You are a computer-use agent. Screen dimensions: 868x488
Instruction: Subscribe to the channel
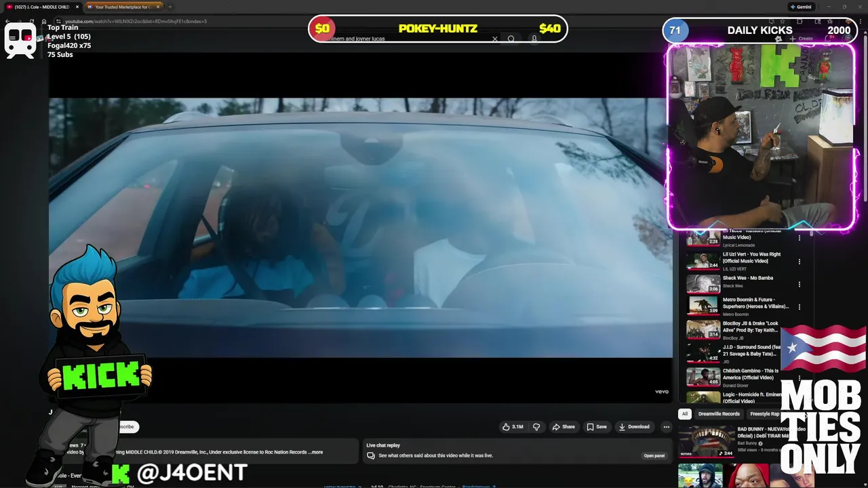pyautogui.click(x=127, y=427)
